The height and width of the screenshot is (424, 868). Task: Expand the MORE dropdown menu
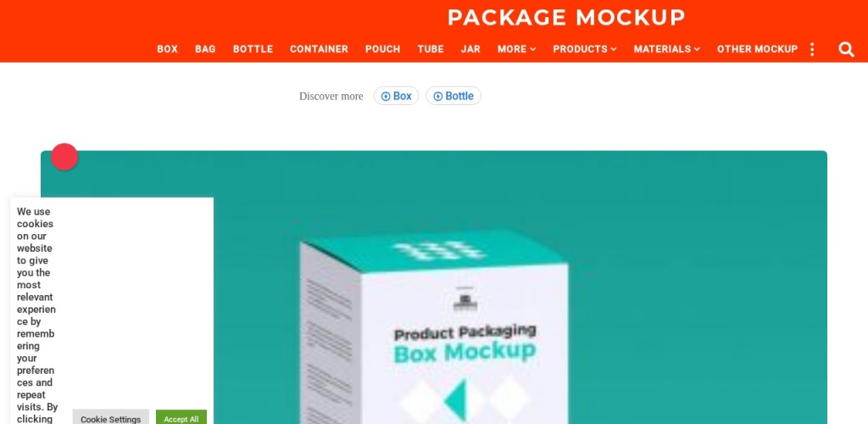tap(516, 49)
